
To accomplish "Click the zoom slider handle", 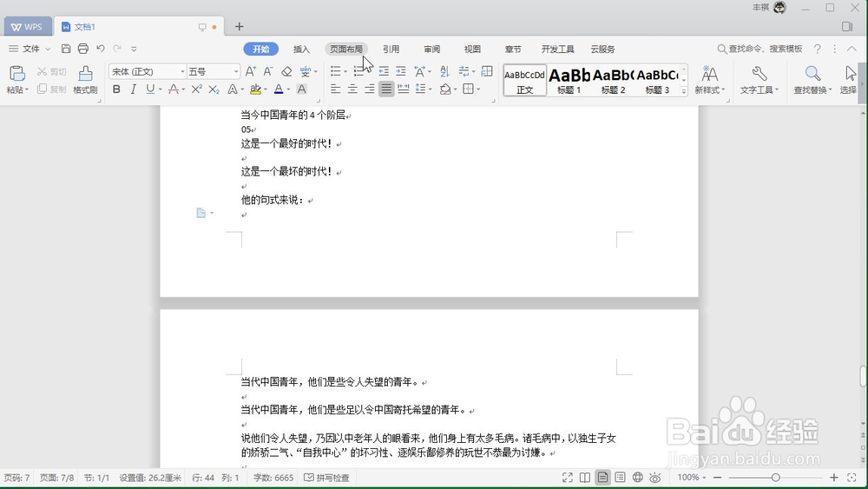I will pos(775,478).
